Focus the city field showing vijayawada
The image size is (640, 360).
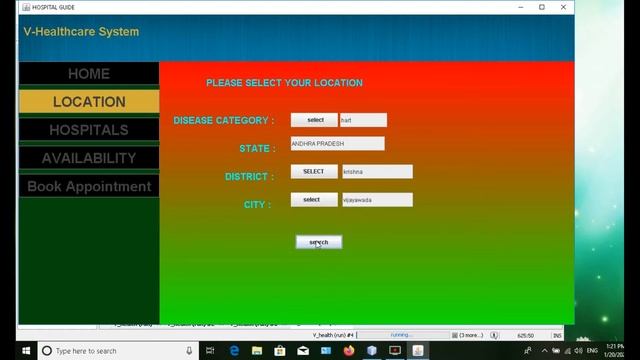378,200
